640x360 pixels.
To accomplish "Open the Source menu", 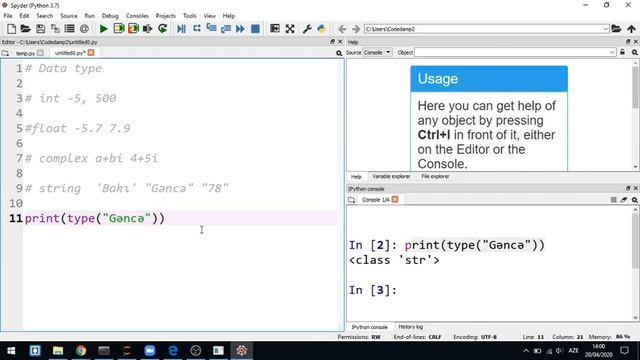I will pyautogui.click(x=69, y=16).
